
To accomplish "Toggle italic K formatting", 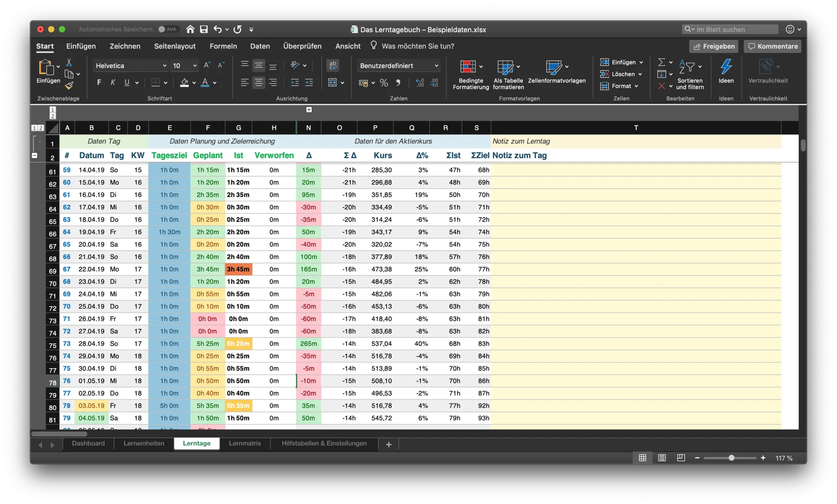I will point(113,83).
